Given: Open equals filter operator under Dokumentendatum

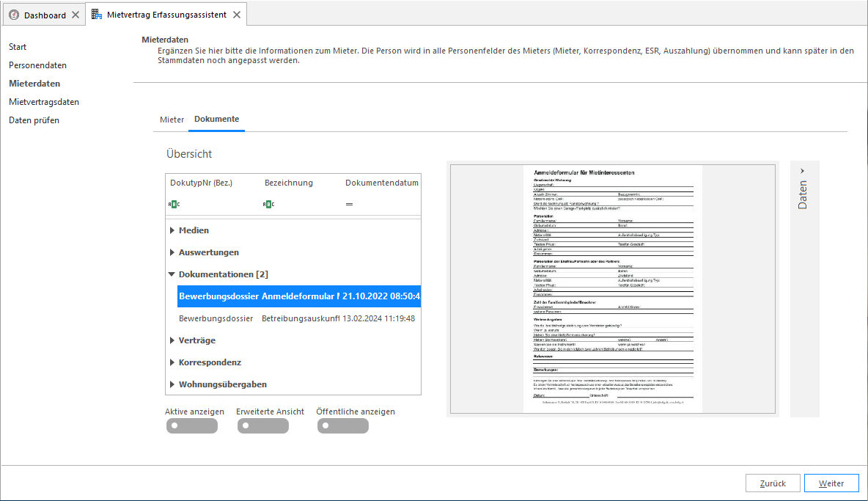Looking at the screenshot, I should click(x=349, y=204).
